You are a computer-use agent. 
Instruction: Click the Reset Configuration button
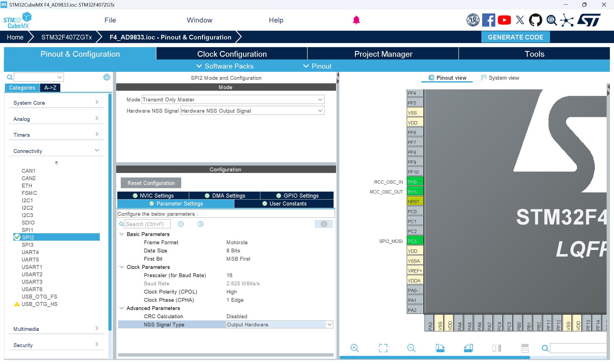pyautogui.click(x=151, y=183)
